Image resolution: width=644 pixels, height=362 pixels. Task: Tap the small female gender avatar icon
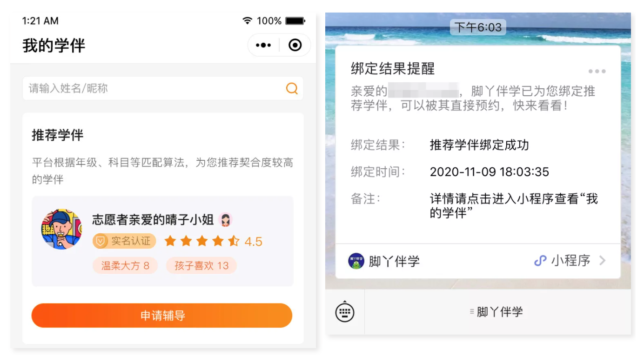click(225, 220)
